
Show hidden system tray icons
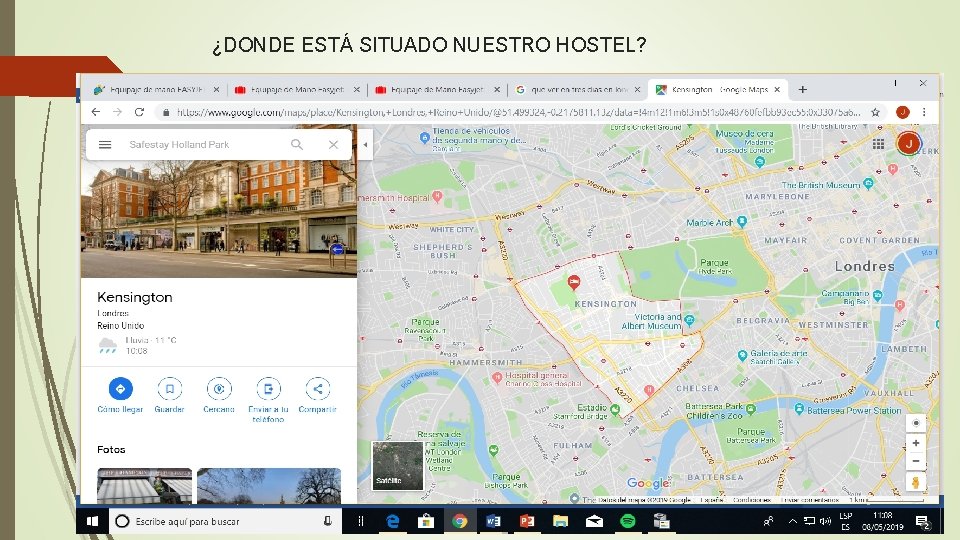pos(792,521)
